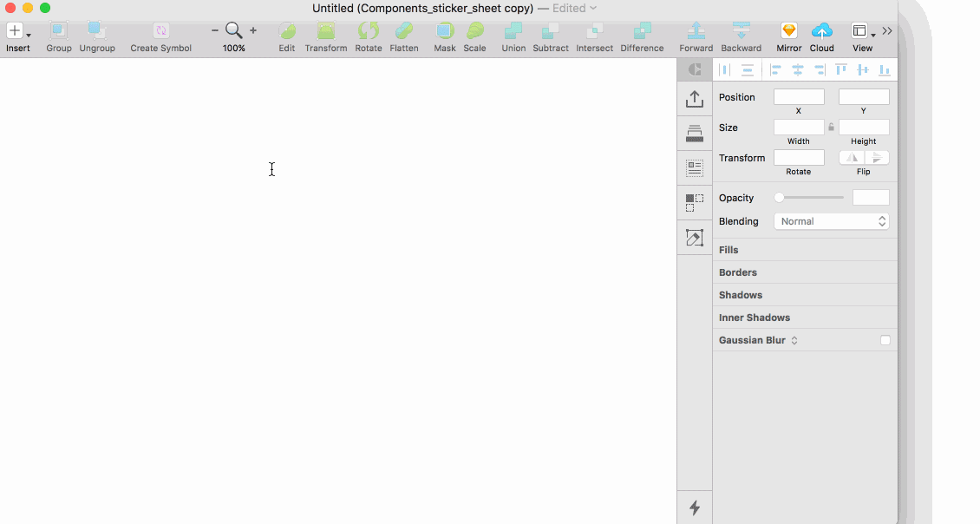Show hidden toolbar items with double chevron
This screenshot has height=524, width=980.
point(887,31)
